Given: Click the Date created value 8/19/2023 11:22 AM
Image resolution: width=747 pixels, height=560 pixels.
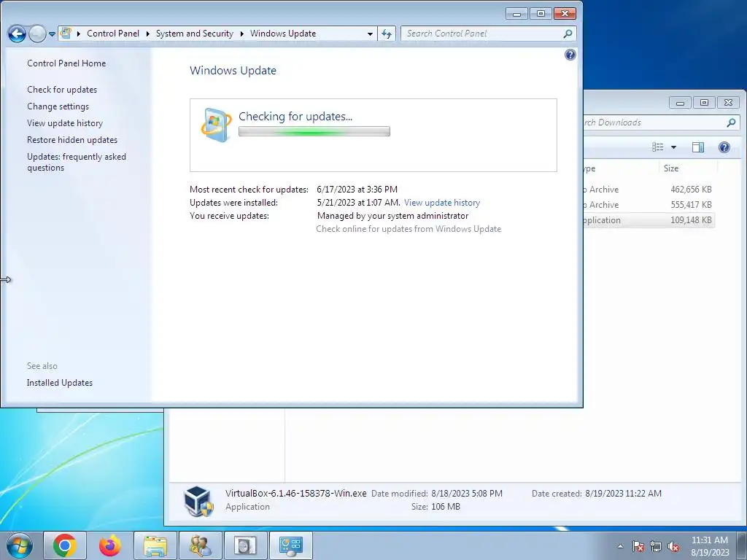Looking at the screenshot, I should pos(623,494).
